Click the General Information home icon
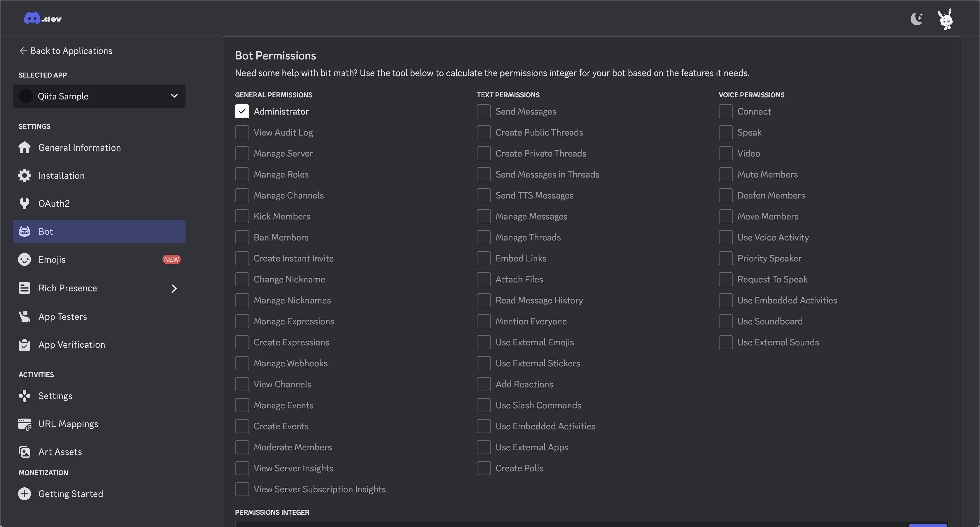The width and height of the screenshot is (980, 527). click(24, 147)
